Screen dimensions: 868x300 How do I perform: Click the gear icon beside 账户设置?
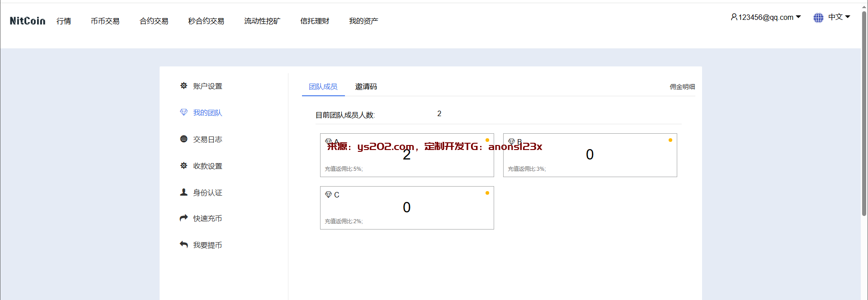(x=184, y=85)
